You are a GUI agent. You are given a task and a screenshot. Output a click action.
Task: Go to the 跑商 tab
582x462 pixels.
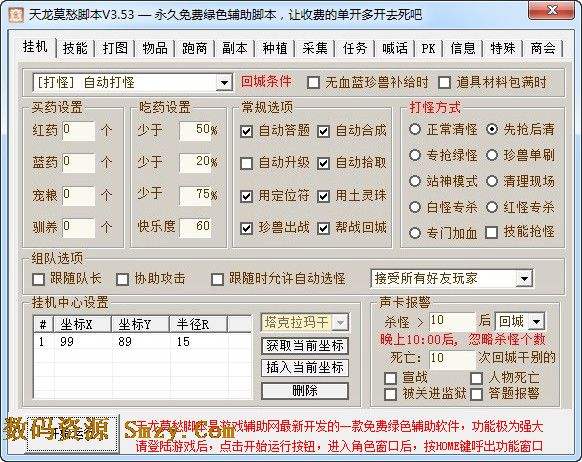(194, 48)
